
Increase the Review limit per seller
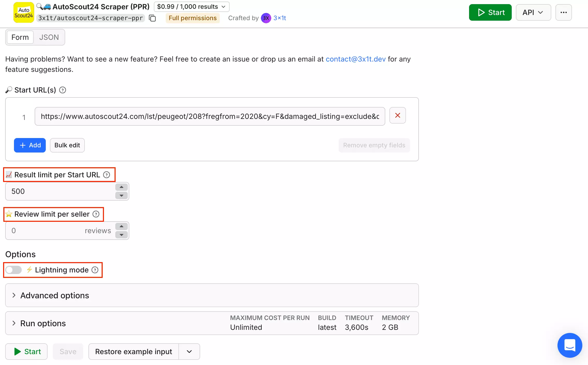[122, 226]
